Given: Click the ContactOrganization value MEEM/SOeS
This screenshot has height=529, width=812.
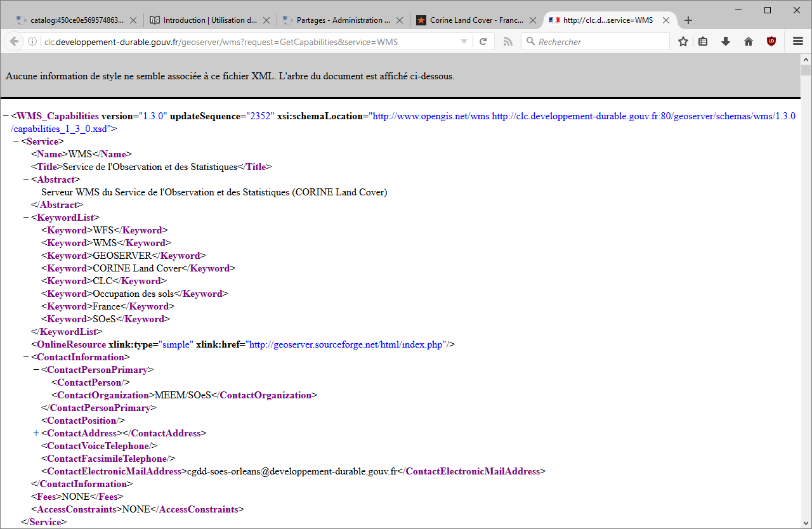Looking at the screenshot, I should (183, 395).
